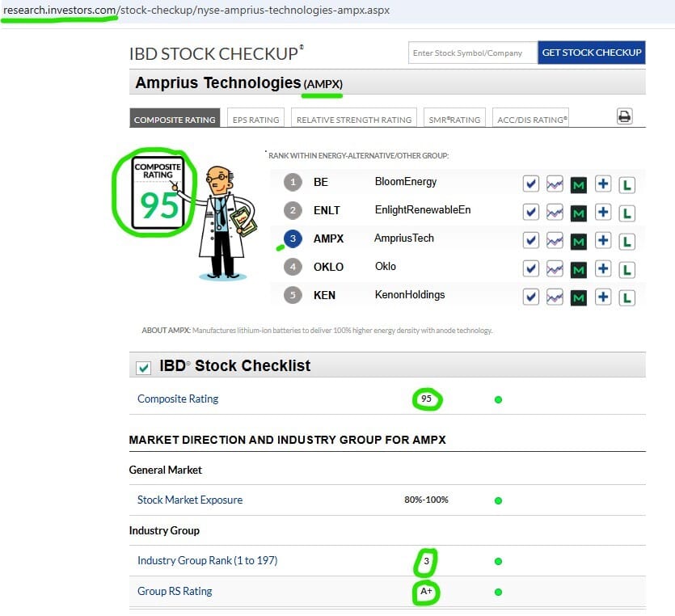675x616 pixels.
Task: Click the 80%-100% exposure value
Action: click(426, 500)
